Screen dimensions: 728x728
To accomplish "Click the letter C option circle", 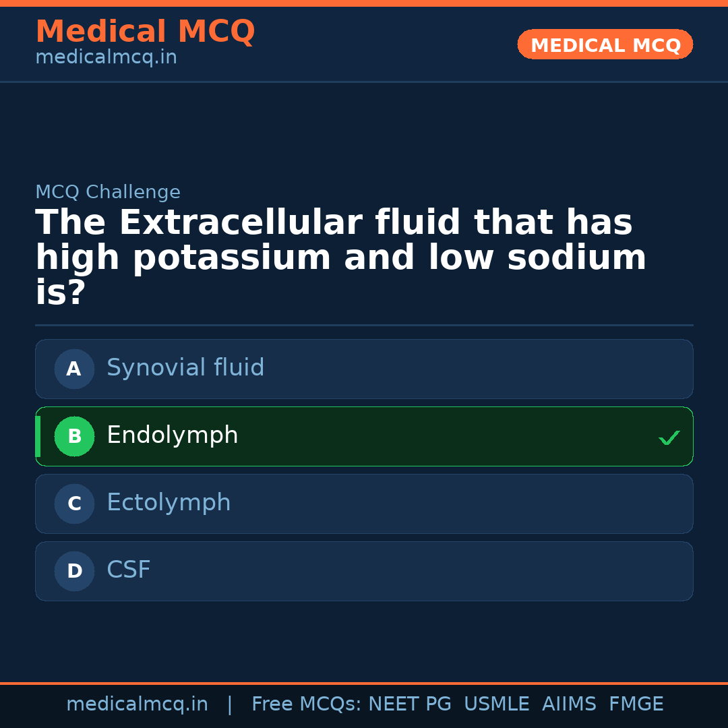I will [x=74, y=504].
